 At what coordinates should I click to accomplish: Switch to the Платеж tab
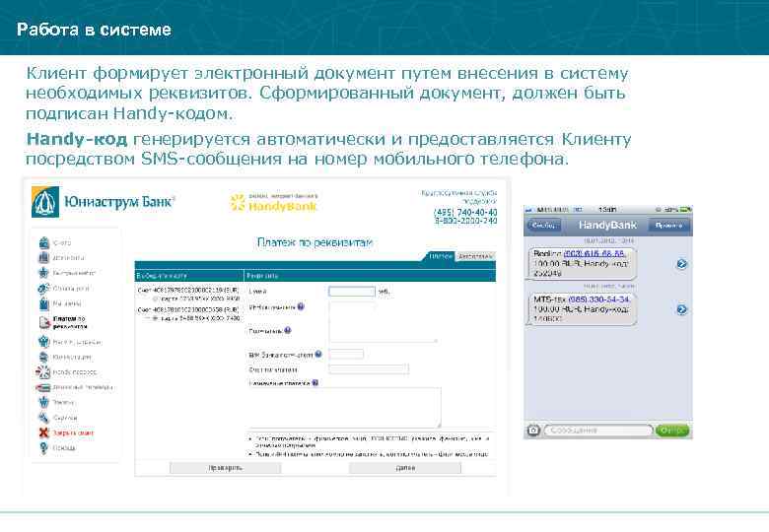tap(440, 256)
